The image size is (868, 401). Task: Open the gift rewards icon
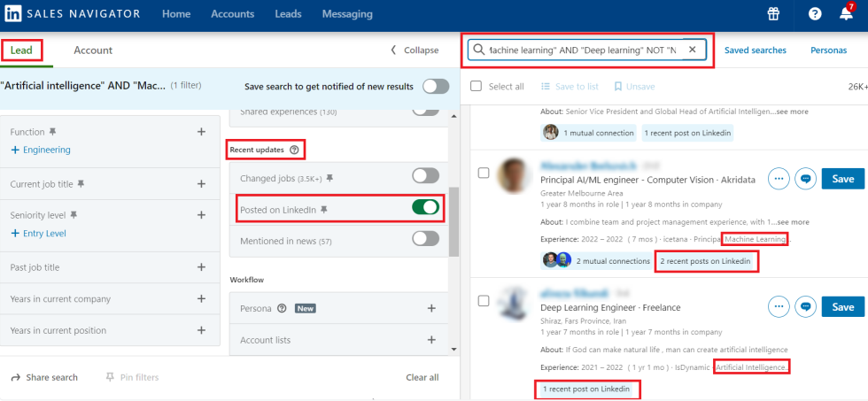pyautogui.click(x=773, y=14)
